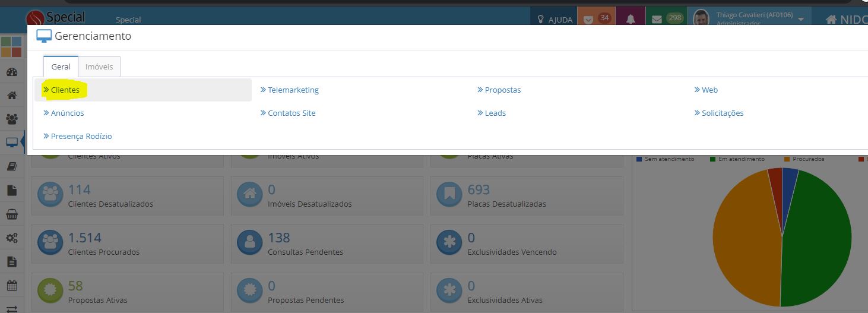Click the gears settings icon in sidebar
This screenshot has height=313, width=868.
pos(11,238)
